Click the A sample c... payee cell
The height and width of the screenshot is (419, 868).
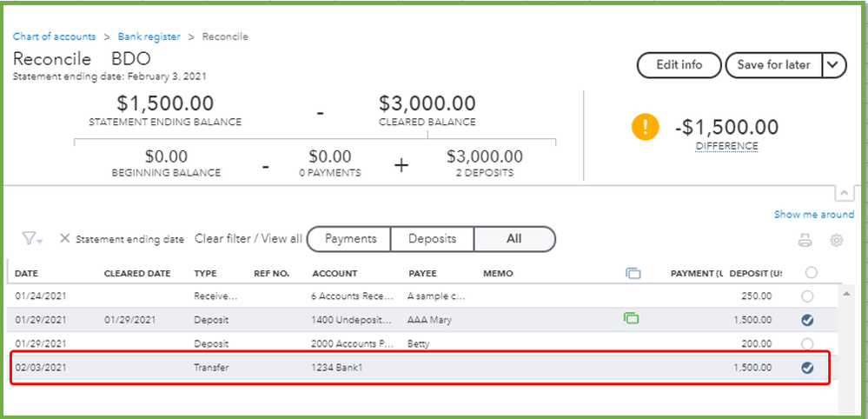click(x=436, y=296)
